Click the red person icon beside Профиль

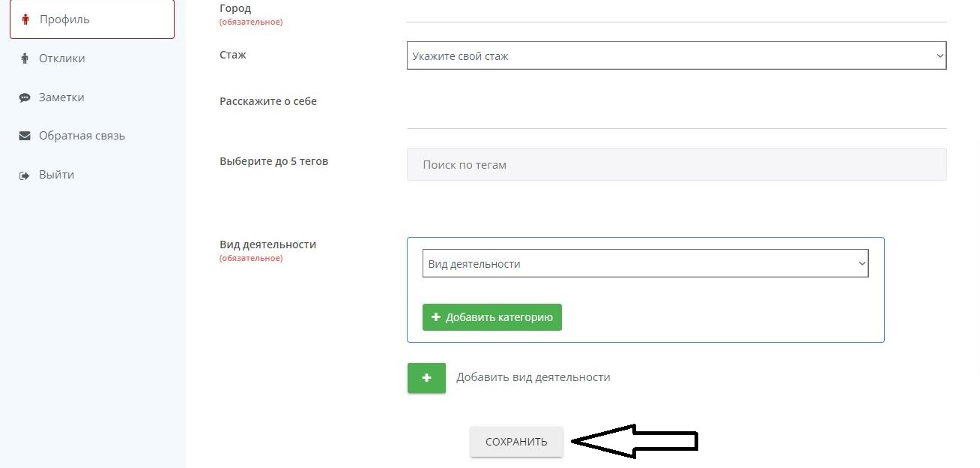point(25,19)
